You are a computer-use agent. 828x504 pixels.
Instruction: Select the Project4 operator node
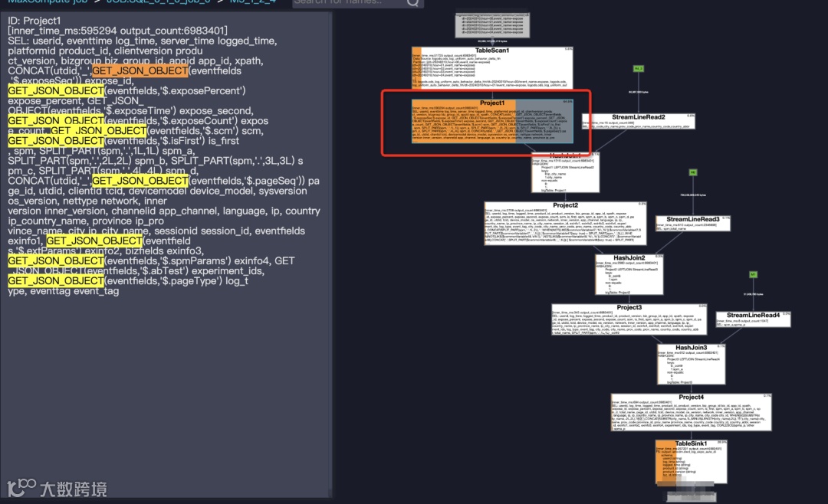coord(692,411)
